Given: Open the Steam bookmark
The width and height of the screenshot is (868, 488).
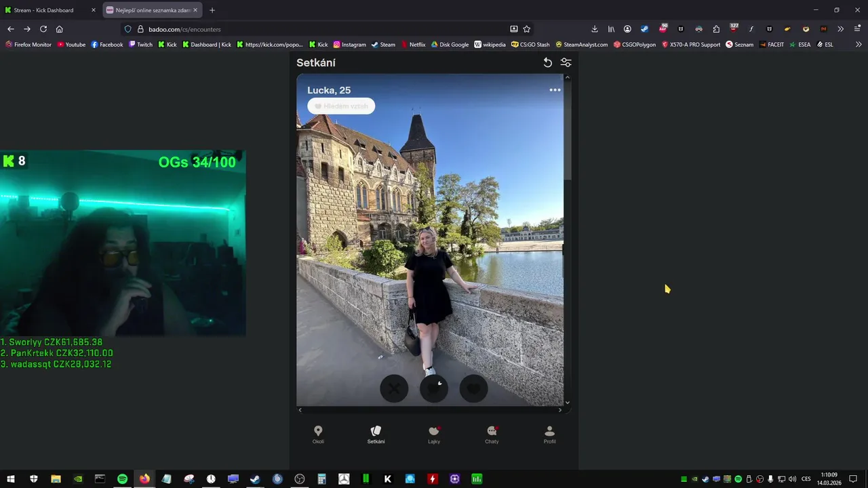Looking at the screenshot, I should coord(383,45).
